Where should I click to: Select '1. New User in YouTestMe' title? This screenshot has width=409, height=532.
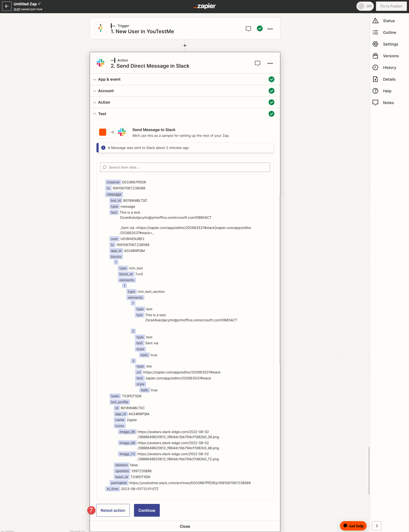(142, 31)
